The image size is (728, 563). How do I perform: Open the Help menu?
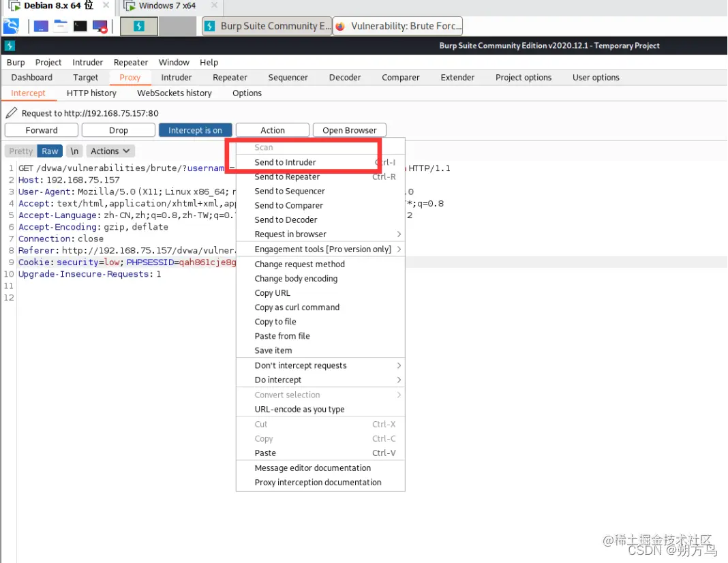[209, 62]
